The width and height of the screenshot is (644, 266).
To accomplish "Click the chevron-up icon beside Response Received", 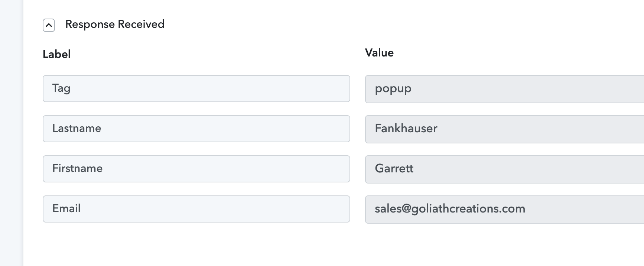I will 49,25.
